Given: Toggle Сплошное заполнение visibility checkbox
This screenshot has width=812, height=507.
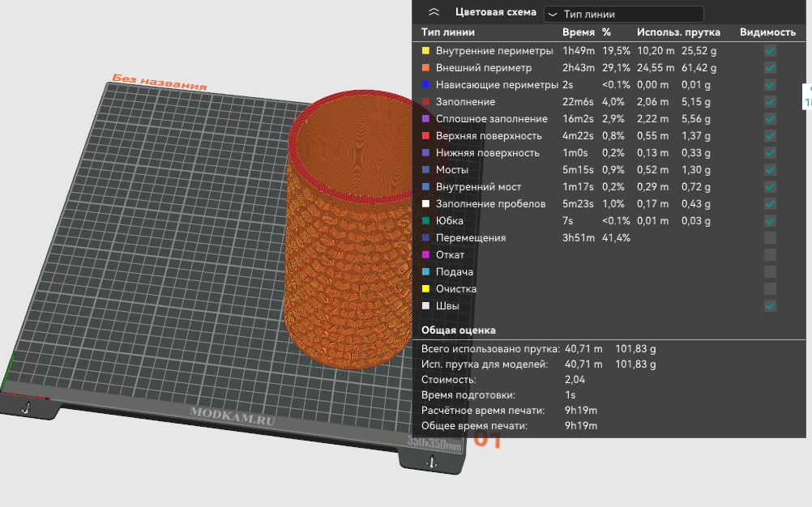Looking at the screenshot, I should click(770, 119).
